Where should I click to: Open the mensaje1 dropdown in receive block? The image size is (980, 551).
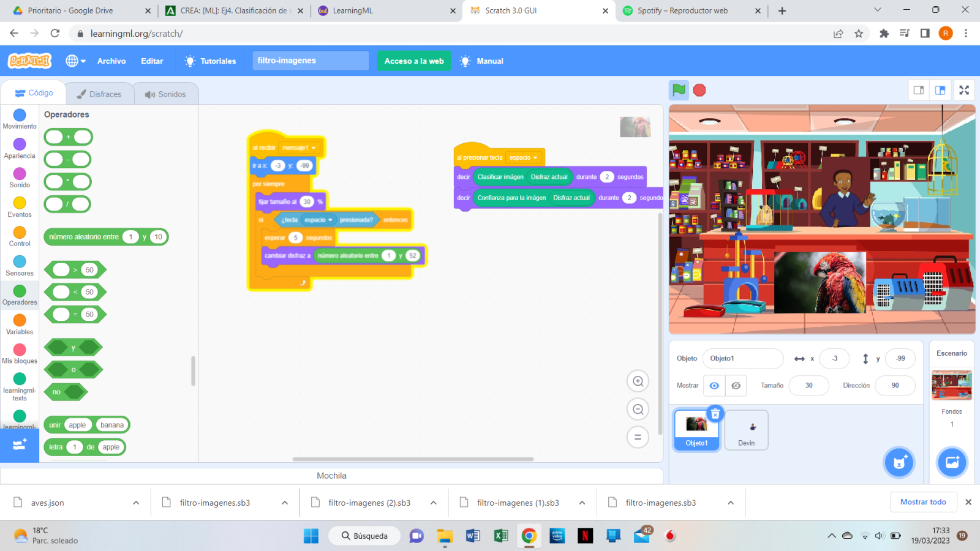coord(299,148)
